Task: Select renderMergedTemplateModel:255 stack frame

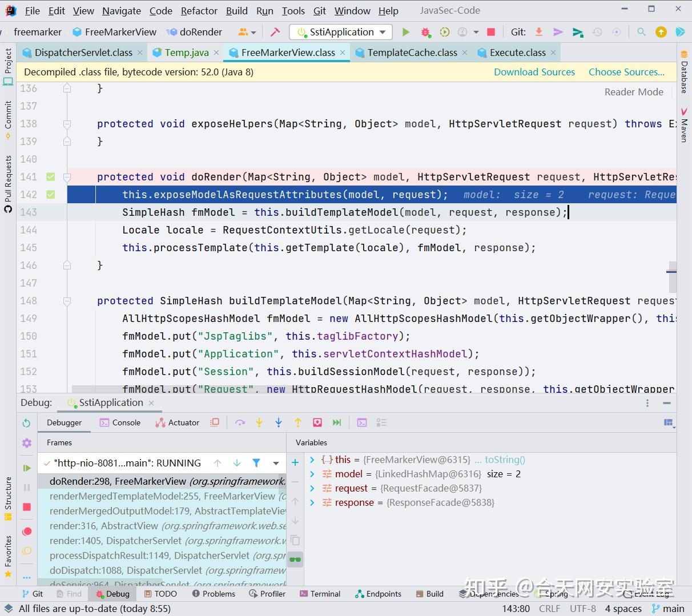Action: click(x=162, y=496)
